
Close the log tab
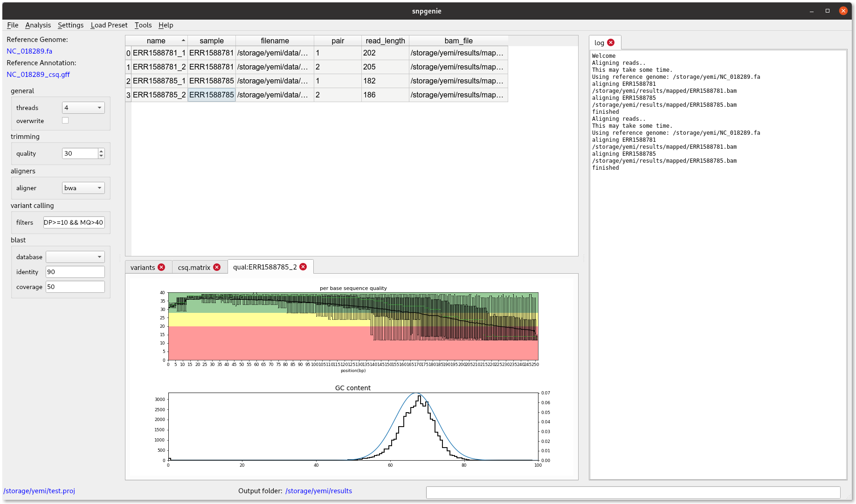611,42
